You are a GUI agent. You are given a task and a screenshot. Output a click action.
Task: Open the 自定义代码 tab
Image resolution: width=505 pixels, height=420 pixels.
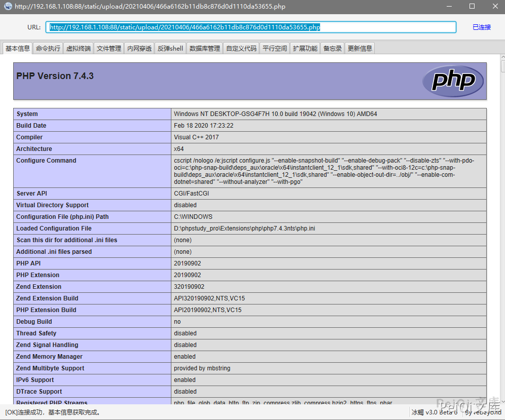[241, 48]
